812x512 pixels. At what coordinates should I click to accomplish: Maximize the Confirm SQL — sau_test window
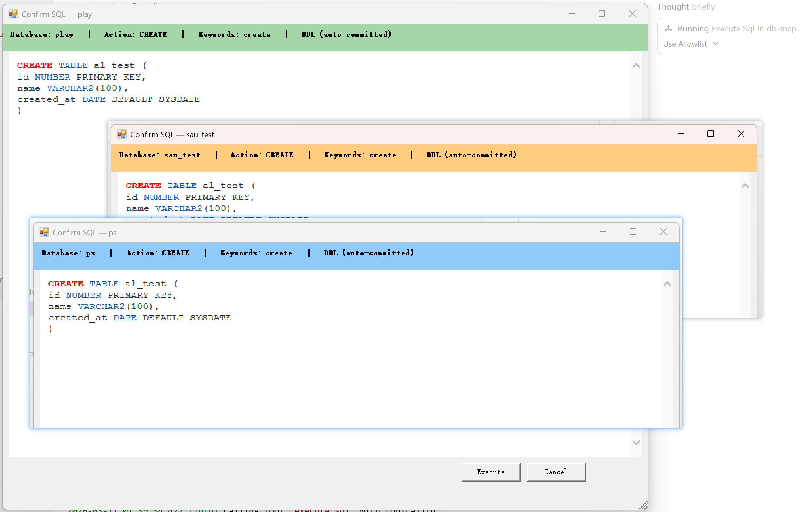coord(710,134)
